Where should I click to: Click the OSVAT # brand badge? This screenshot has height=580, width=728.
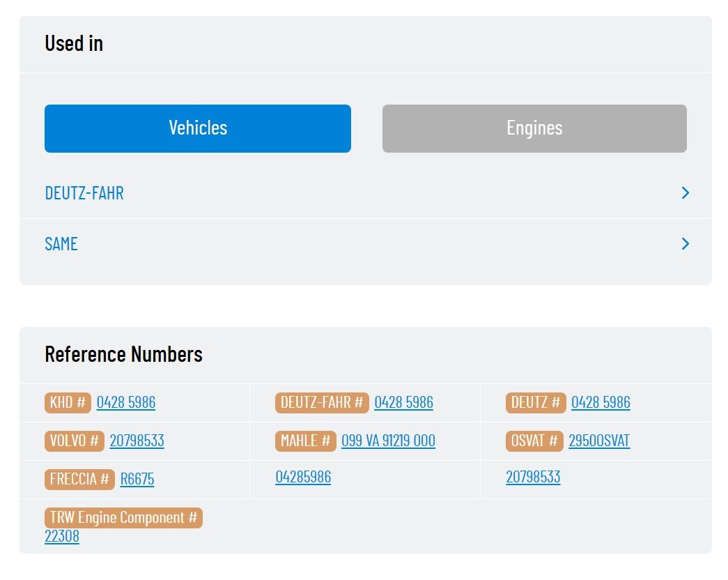click(534, 441)
